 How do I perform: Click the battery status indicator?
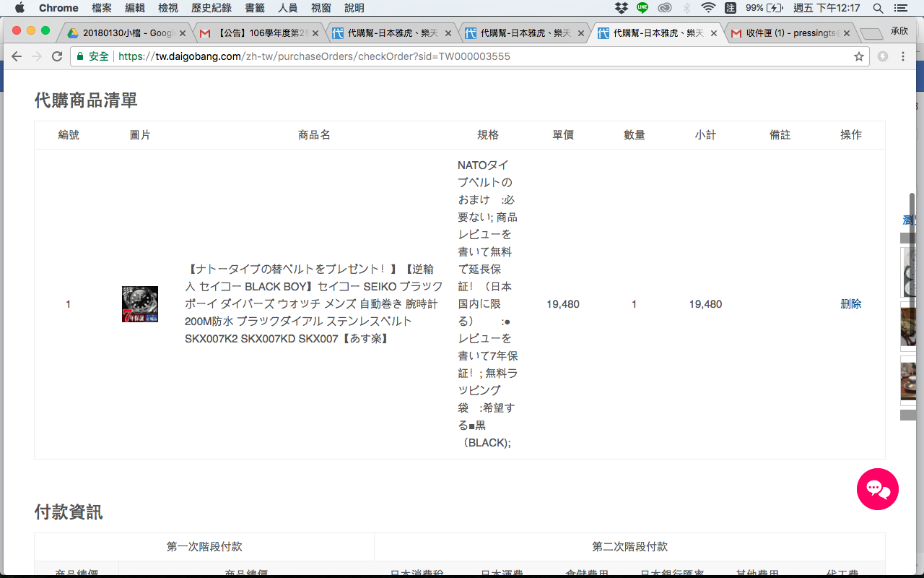coord(764,8)
